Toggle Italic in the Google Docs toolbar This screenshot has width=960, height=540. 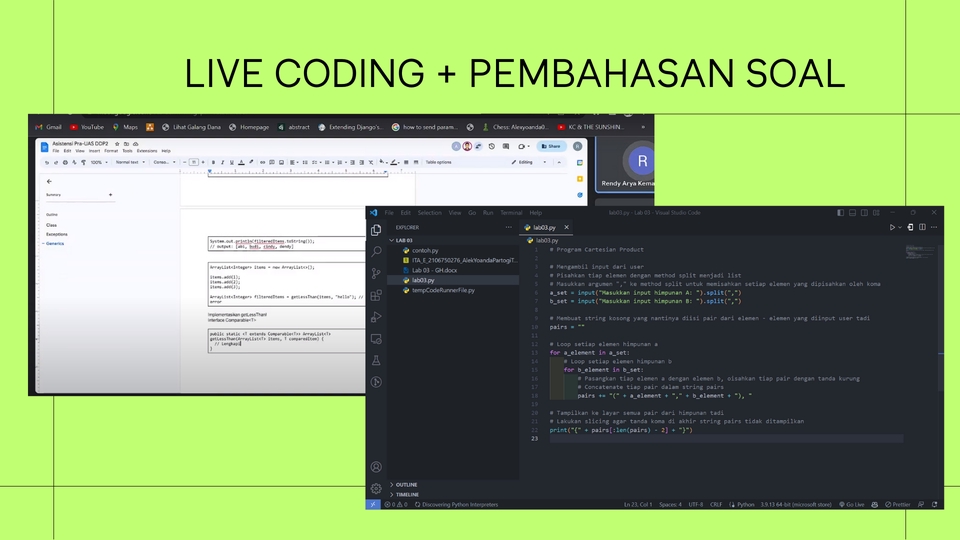222,162
